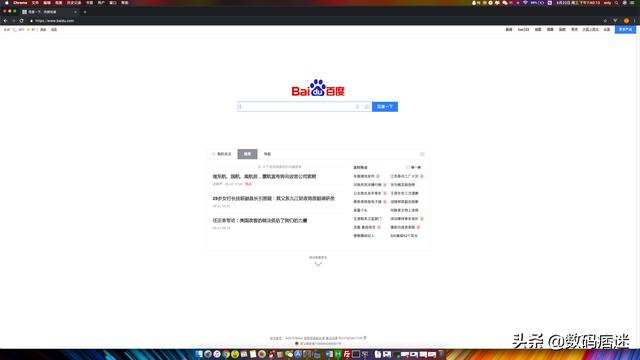Screen dimensions: 640x360
Task: Select the highlighted 推荐 feed tab
Action: [247, 154]
